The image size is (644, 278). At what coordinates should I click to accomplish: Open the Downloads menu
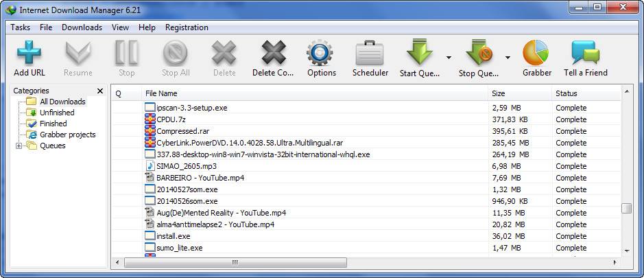click(82, 27)
